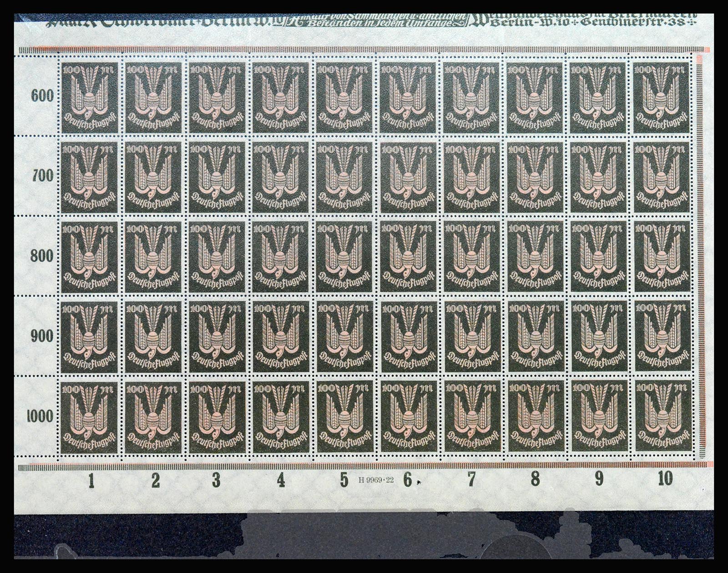
Task: Click the 900 label in left margin
Action: (42, 336)
